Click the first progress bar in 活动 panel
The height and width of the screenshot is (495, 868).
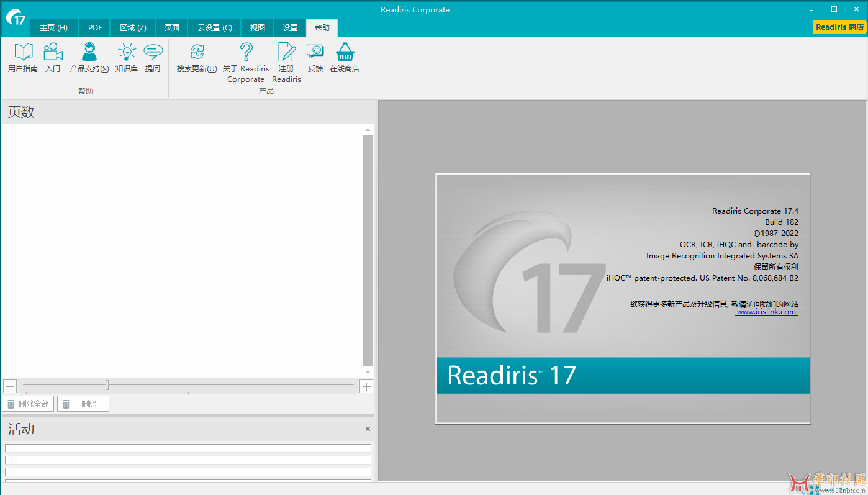coord(188,448)
